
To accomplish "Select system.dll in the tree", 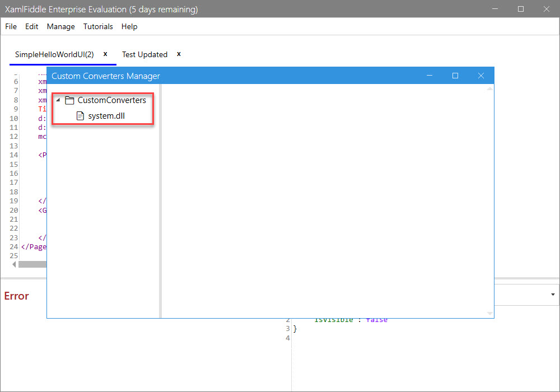I will click(x=106, y=116).
